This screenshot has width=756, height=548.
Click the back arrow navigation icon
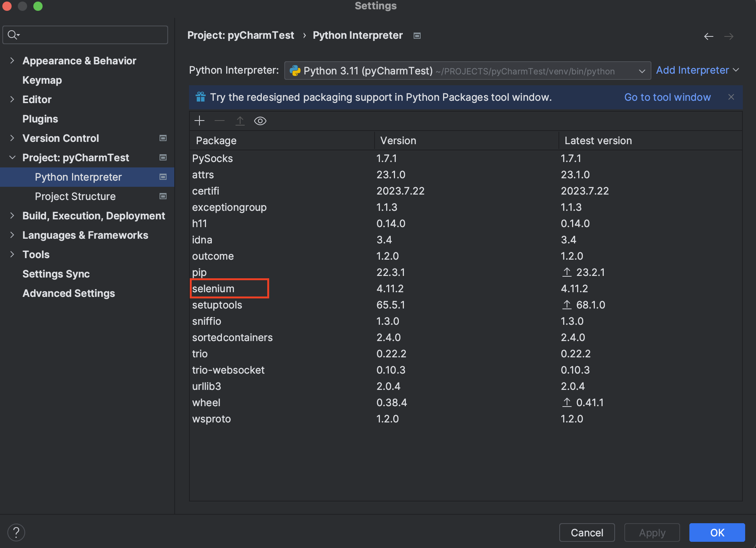pos(708,36)
